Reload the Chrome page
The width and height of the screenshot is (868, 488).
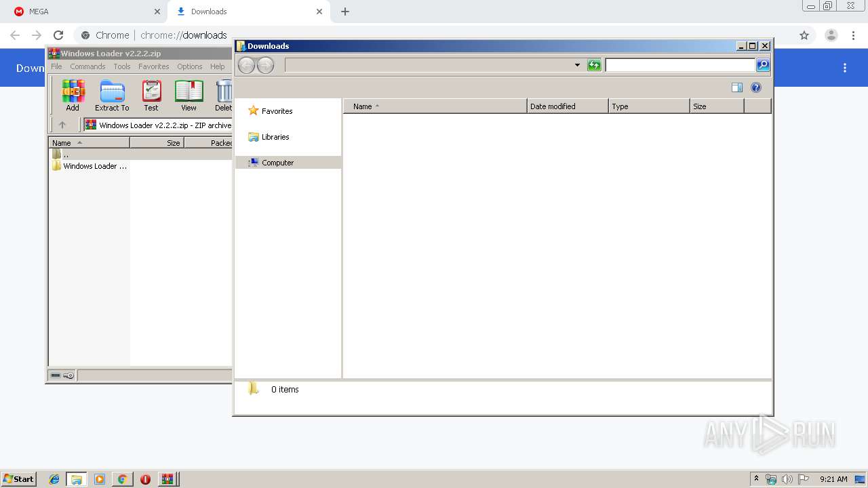[x=58, y=35]
